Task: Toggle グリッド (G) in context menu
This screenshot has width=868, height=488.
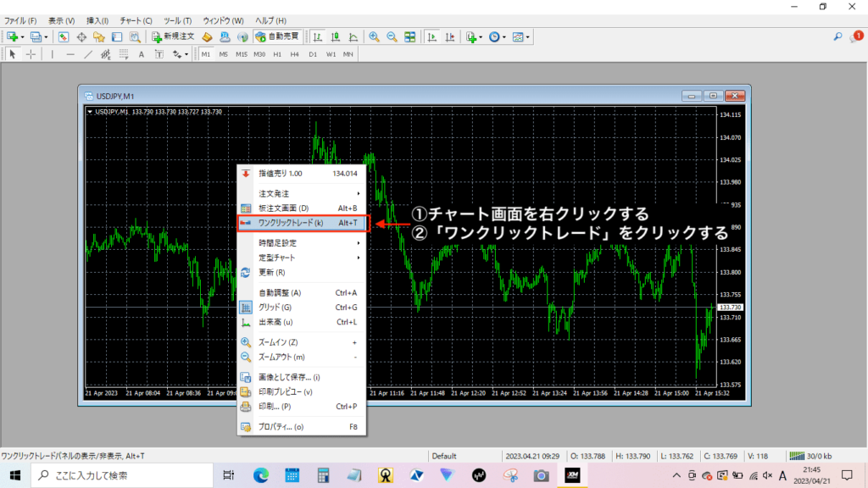Action: (303, 308)
